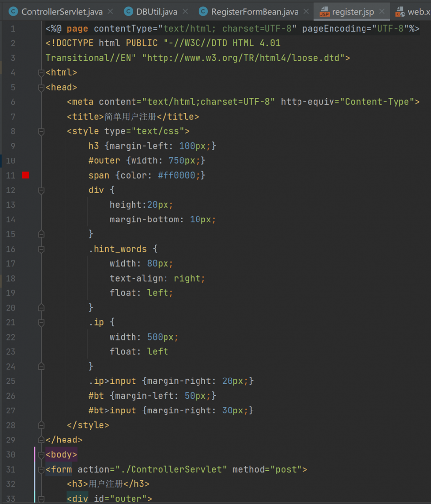The height and width of the screenshot is (504, 431).
Task: Click the loose.dtd URL string
Action: [243, 58]
